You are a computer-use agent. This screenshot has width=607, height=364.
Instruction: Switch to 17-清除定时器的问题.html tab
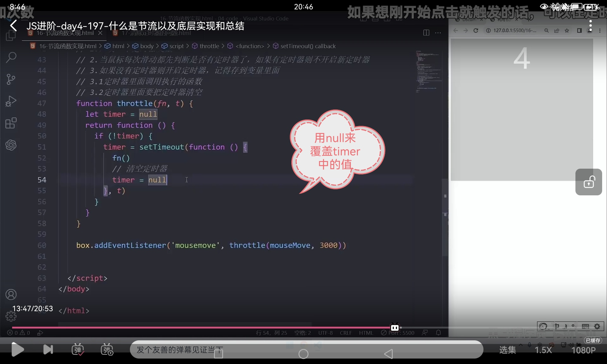(156, 33)
